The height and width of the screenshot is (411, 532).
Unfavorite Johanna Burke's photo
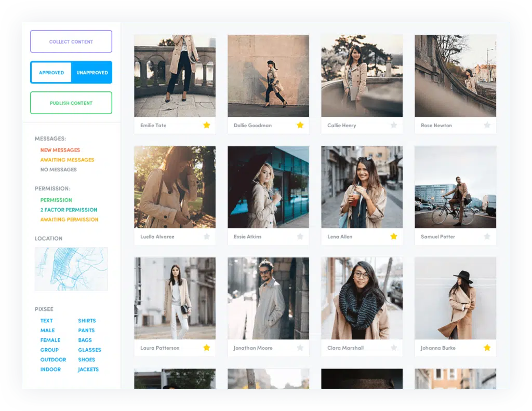487,348
